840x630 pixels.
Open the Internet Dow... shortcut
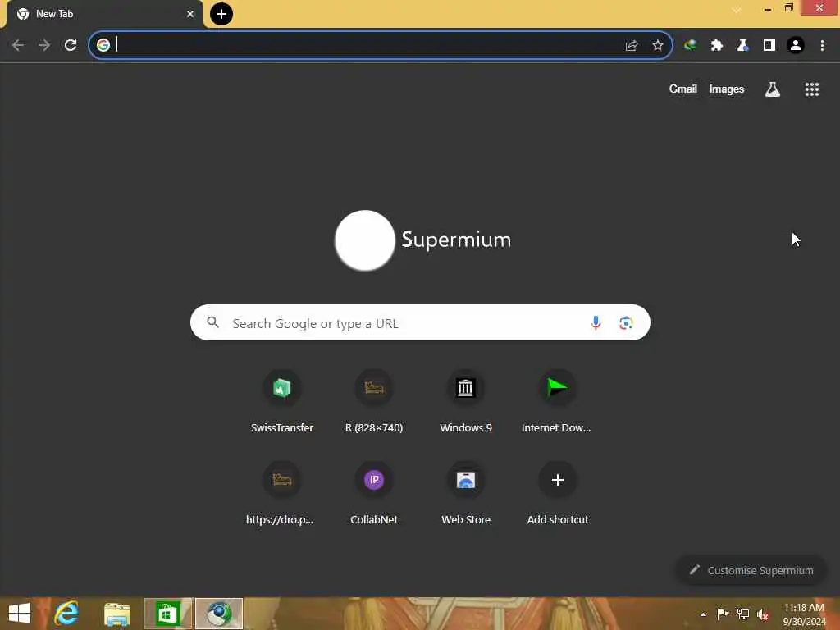pos(557,400)
